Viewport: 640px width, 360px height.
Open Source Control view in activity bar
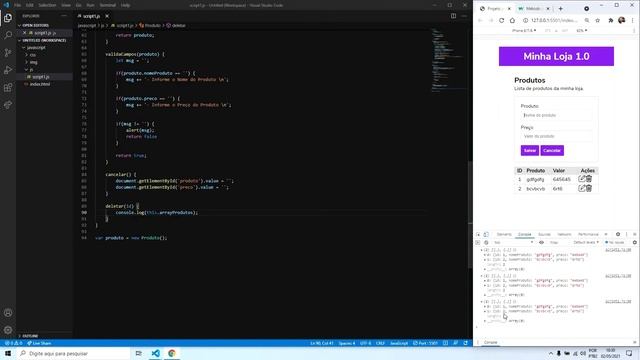[8, 53]
